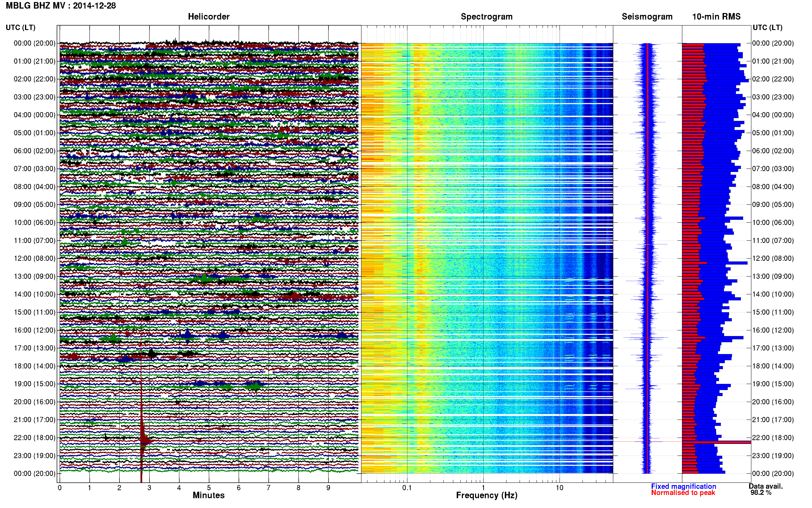Select the left time label '15:00 (11:00)'

click(35, 312)
